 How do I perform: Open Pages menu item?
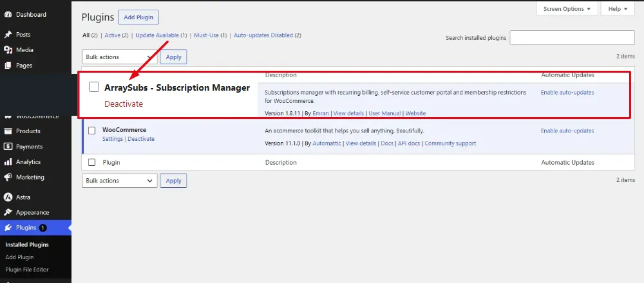[x=24, y=65]
